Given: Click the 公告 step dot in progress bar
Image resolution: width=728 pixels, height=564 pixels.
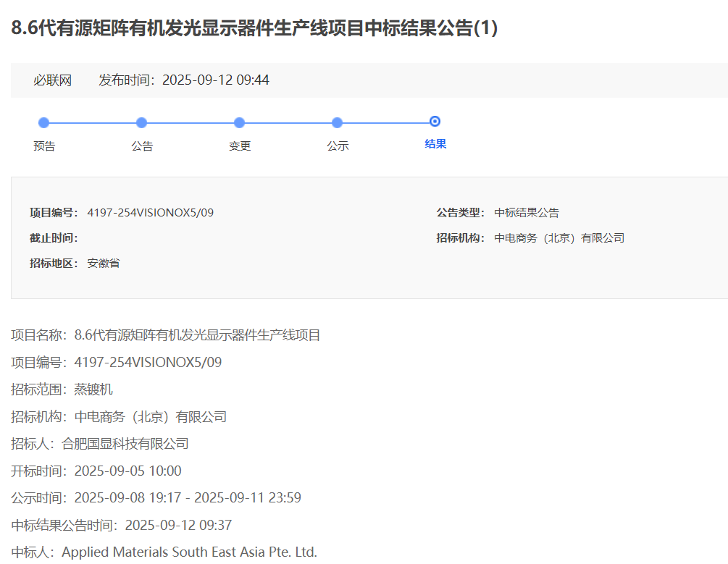Looking at the screenshot, I should click(x=141, y=122).
